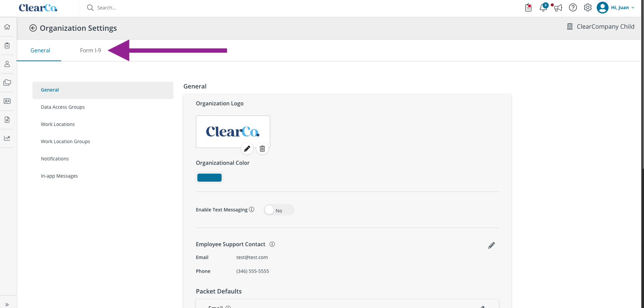Edit the organization logo with pencil
644x308 pixels.
tap(247, 149)
